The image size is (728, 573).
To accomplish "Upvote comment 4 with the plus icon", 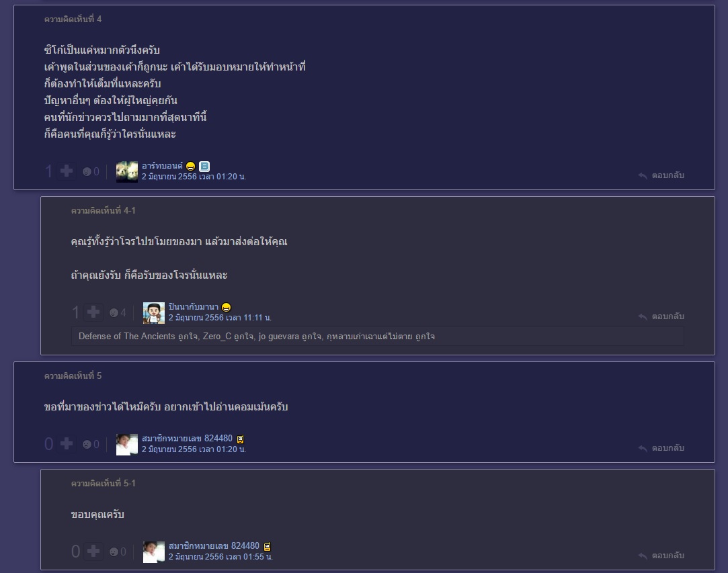I will pos(67,171).
